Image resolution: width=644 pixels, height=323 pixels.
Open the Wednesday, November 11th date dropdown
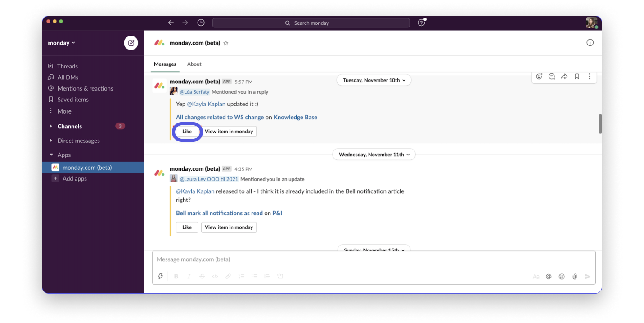(x=374, y=155)
